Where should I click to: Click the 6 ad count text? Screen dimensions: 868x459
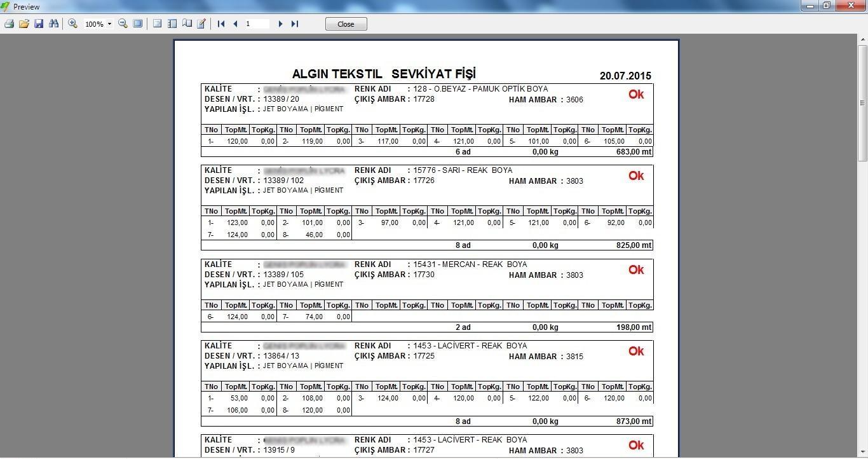coord(463,152)
